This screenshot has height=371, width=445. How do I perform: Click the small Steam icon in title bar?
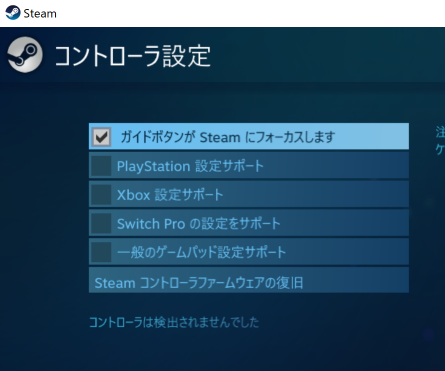pos(13,13)
